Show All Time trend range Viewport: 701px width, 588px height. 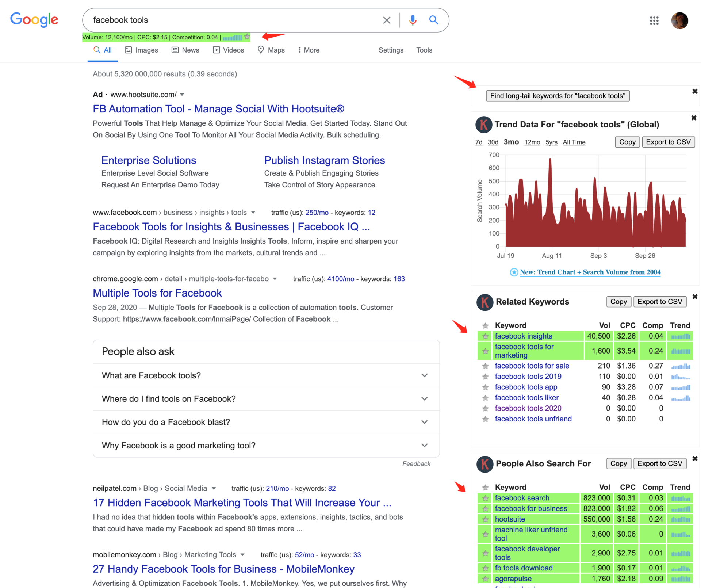pos(574,142)
